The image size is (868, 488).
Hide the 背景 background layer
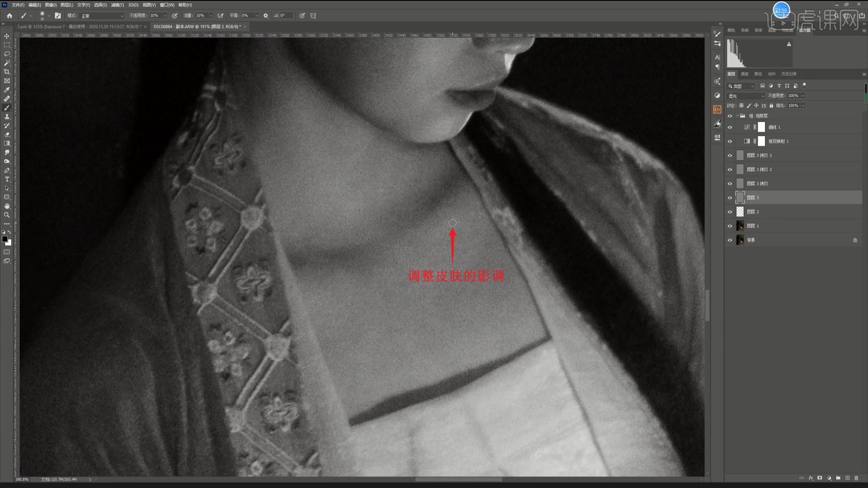(730, 240)
